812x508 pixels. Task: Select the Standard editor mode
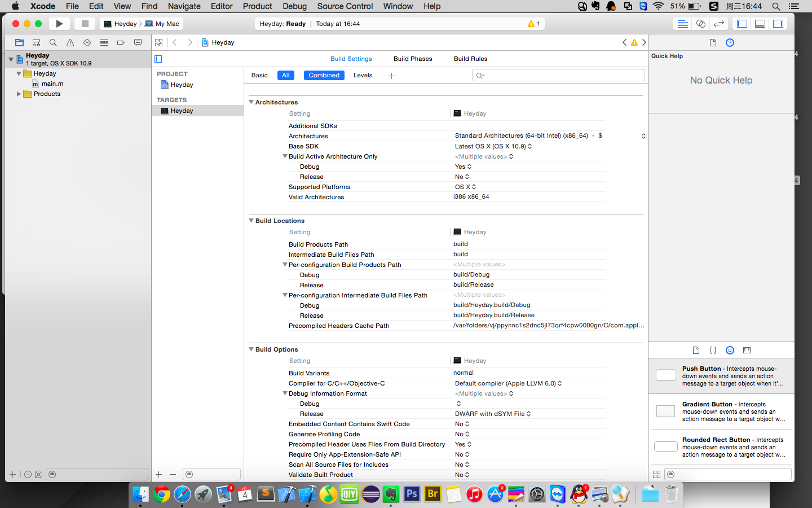682,24
